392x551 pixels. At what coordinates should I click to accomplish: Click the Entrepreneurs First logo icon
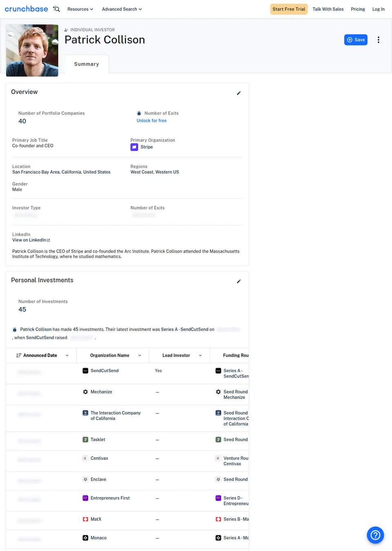click(x=85, y=498)
